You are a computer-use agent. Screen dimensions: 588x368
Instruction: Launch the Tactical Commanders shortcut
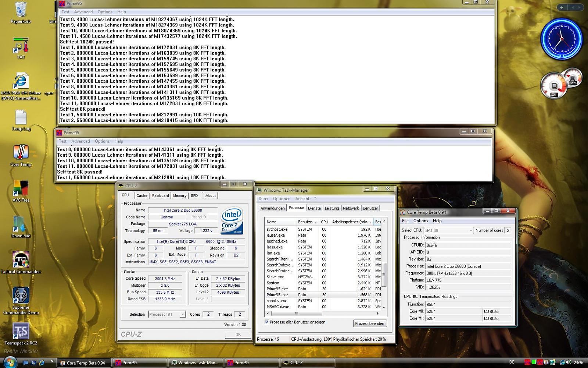[x=21, y=263]
